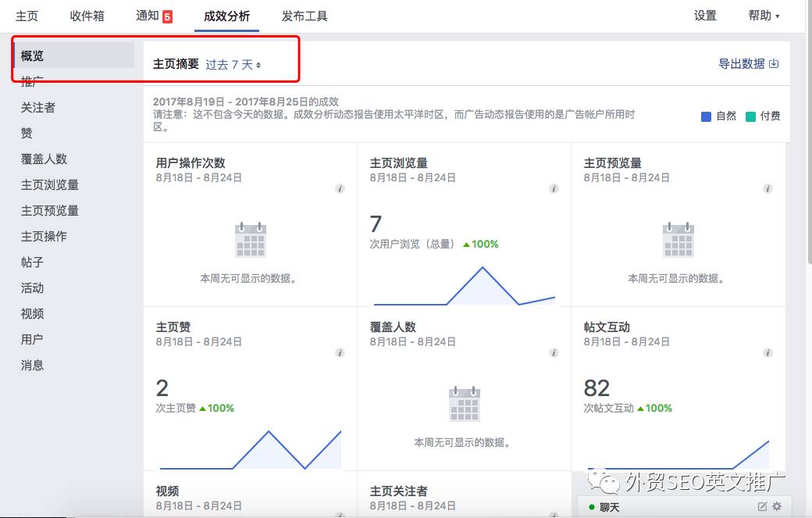Open the 赞 sidebar section
Screen dimensions: 812x518
point(27,133)
